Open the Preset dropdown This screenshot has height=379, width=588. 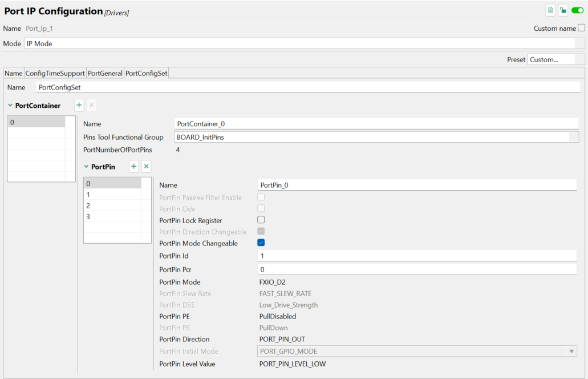point(555,59)
